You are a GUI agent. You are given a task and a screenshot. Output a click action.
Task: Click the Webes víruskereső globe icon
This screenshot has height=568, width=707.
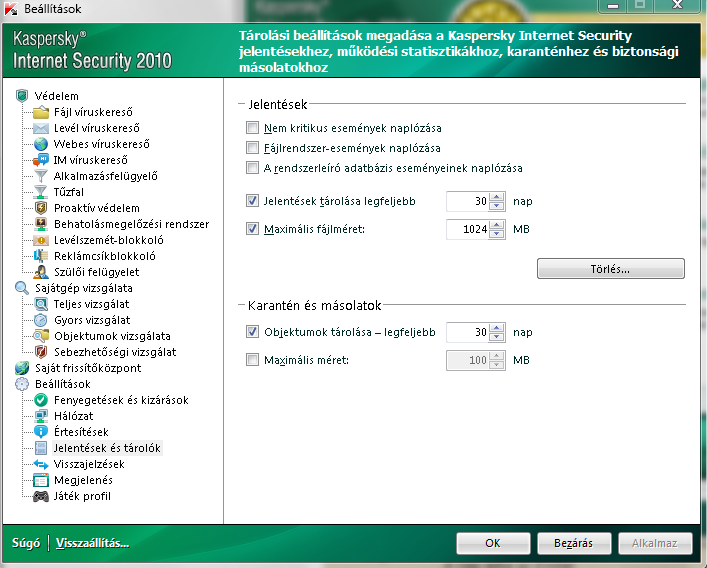pyautogui.click(x=41, y=144)
